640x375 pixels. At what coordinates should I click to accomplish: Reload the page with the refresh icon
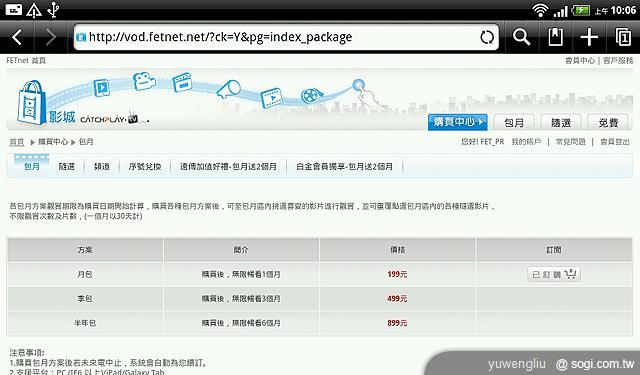point(487,37)
